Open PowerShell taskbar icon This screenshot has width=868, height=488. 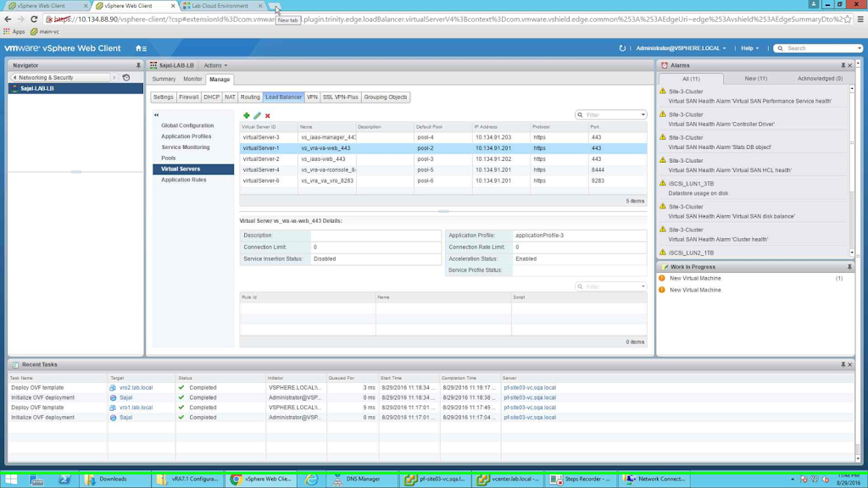pos(64,480)
